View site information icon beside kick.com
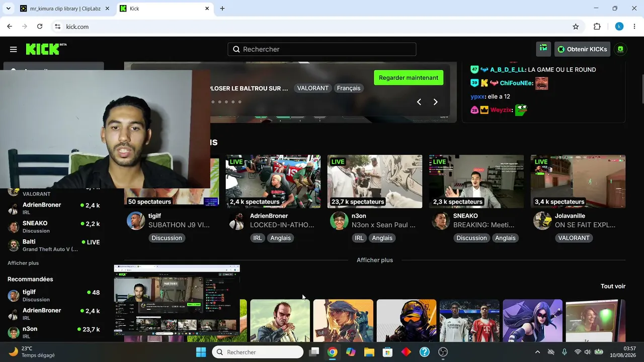Screen dimensions: 644x362 click(58, 27)
